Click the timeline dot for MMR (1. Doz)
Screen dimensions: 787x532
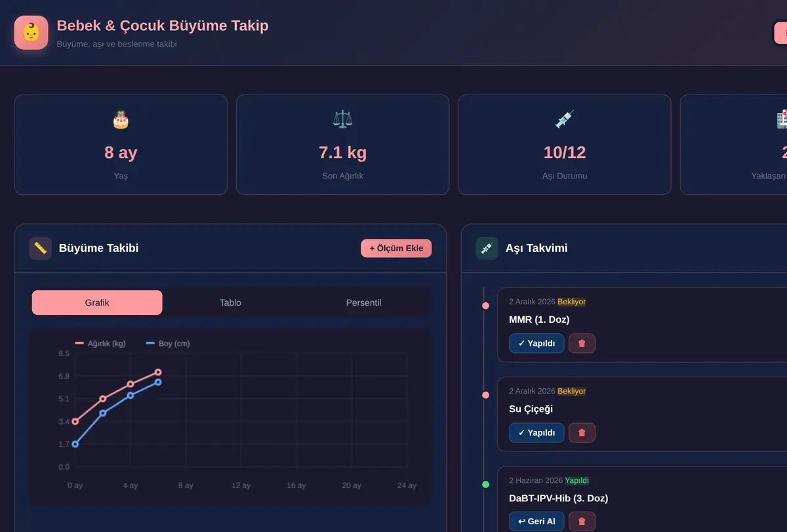pos(485,306)
